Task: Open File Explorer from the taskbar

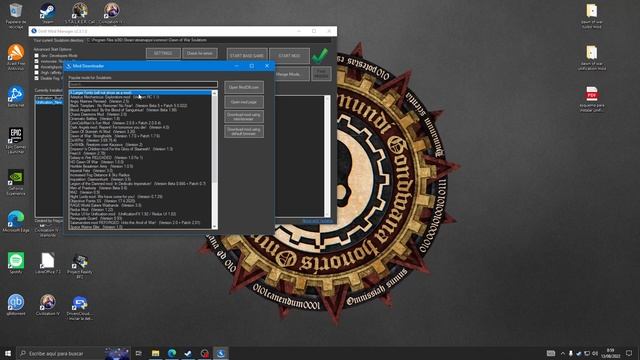Action: (x=156, y=353)
